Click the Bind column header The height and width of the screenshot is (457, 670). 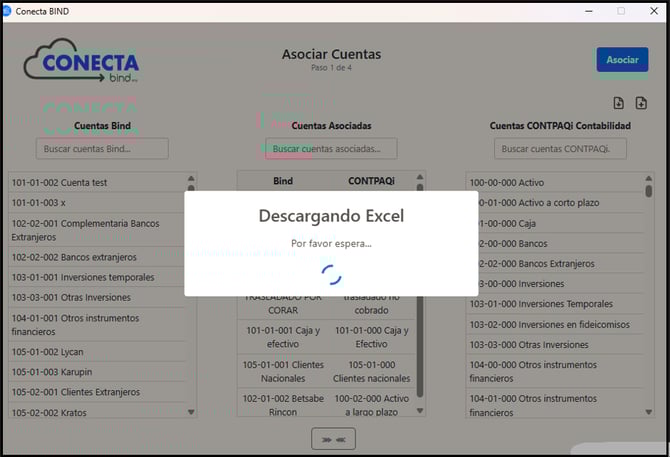[283, 181]
